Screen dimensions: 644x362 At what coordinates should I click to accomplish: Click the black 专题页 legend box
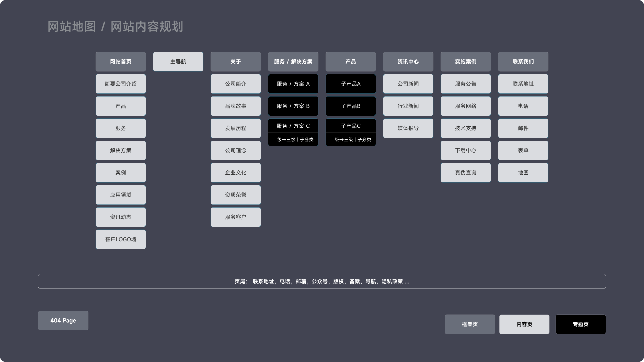580,324
